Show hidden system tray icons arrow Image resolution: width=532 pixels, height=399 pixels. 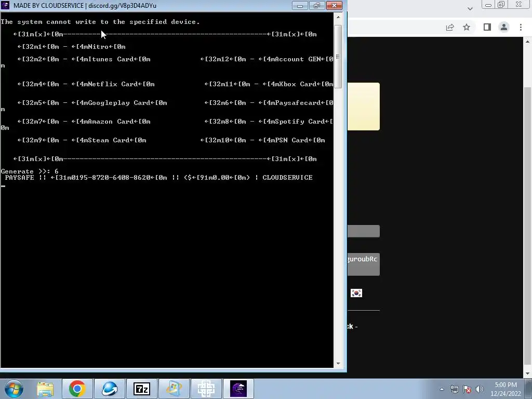point(442,389)
